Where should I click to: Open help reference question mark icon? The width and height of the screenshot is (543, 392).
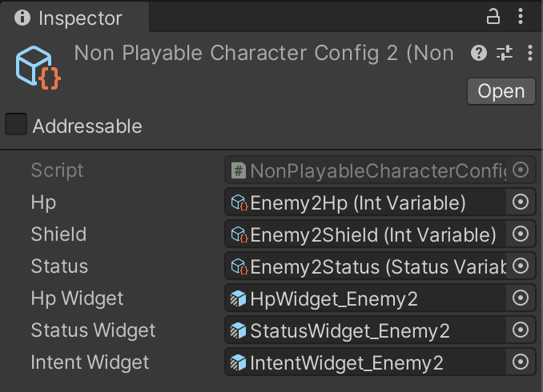pyautogui.click(x=479, y=53)
